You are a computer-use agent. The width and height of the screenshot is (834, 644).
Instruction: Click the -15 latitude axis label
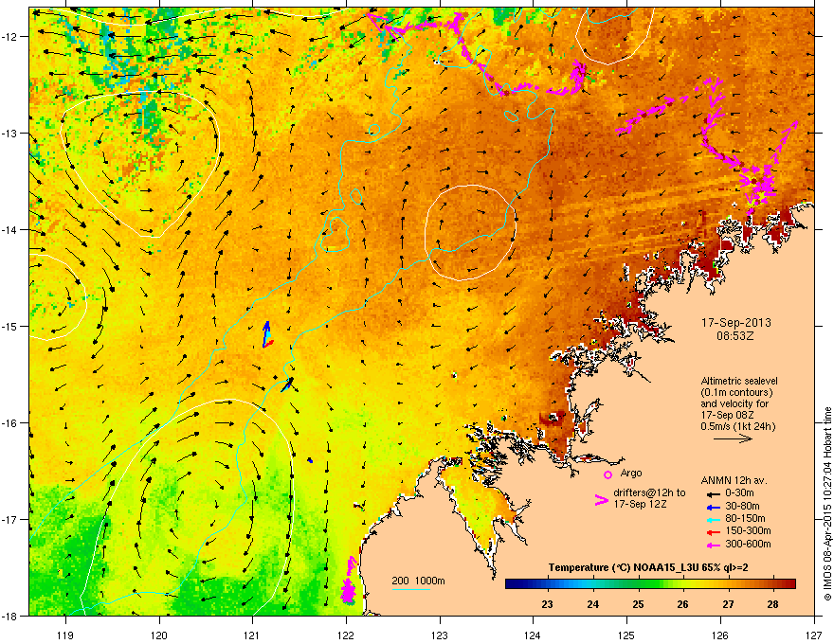pos(9,326)
